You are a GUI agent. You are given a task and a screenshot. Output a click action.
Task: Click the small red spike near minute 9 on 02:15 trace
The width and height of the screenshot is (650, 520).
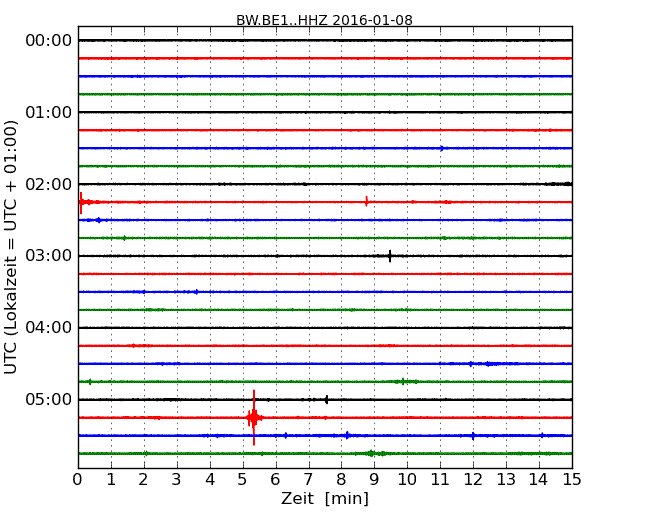(366, 201)
